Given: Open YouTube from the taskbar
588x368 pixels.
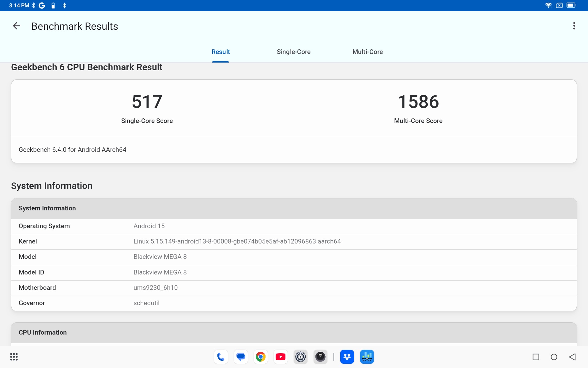Looking at the screenshot, I should point(281,357).
